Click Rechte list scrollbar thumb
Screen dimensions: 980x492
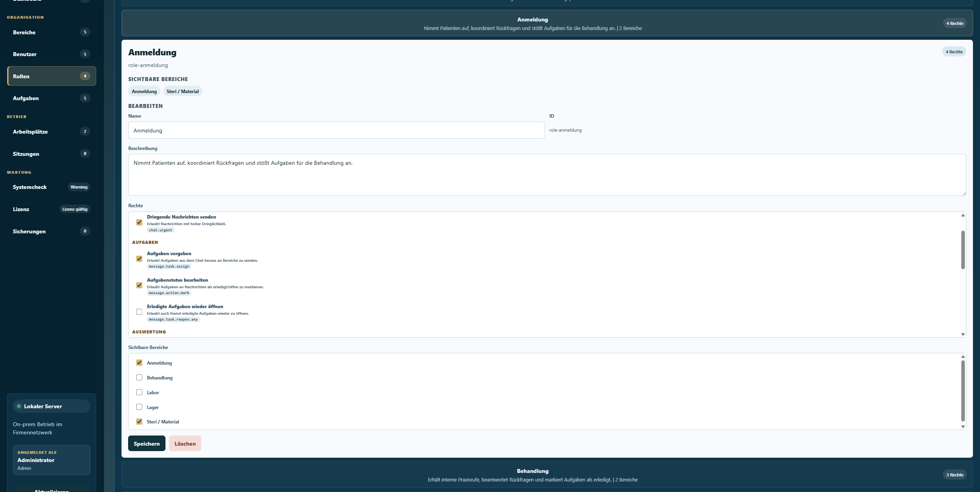(963, 250)
